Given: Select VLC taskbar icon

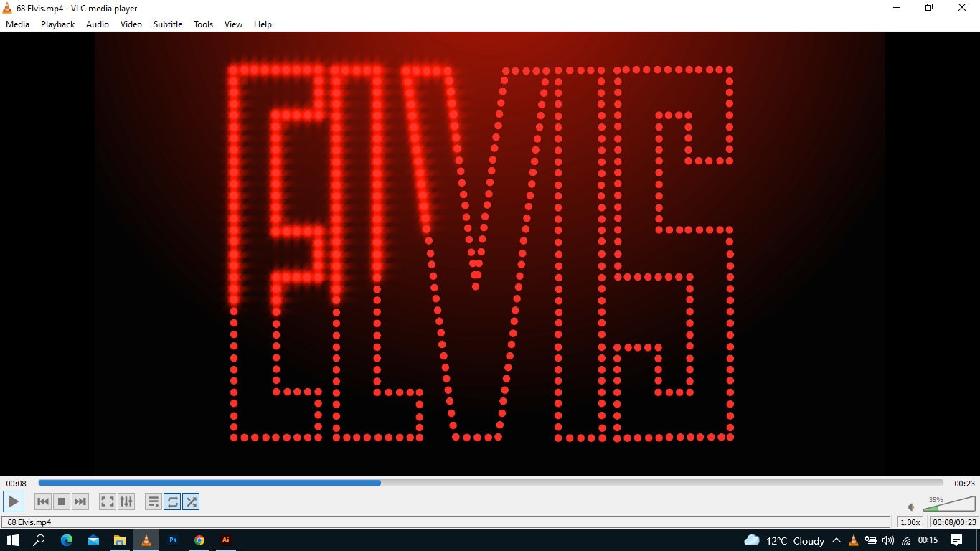Looking at the screenshot, I should point(146,540).
